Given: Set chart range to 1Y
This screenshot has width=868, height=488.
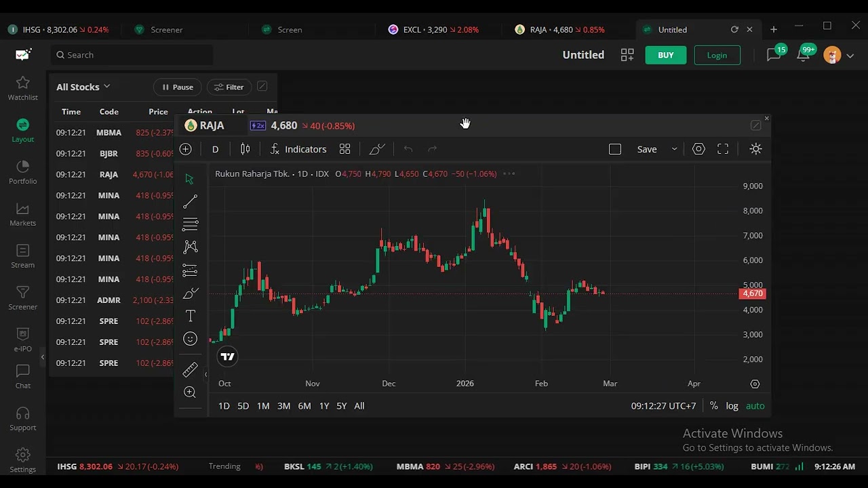Looking at the screenshot, I should tap(324, 406).
